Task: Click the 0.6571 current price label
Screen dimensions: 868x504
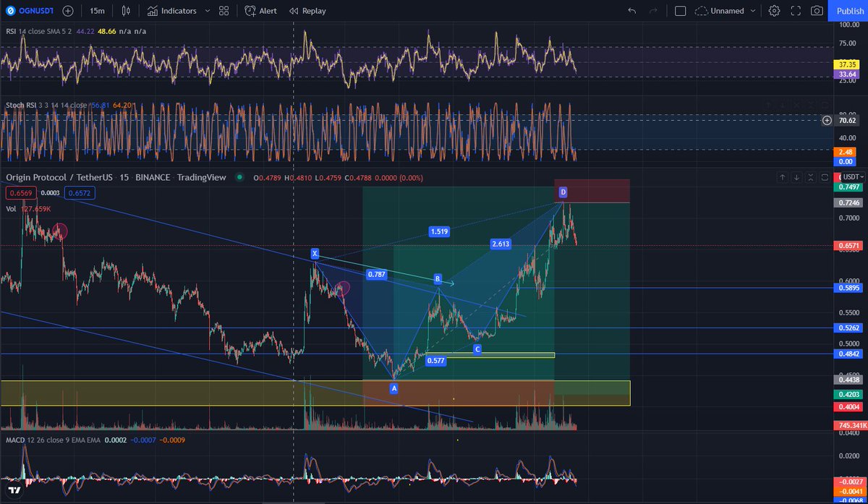Action: (x=849, y=246)
